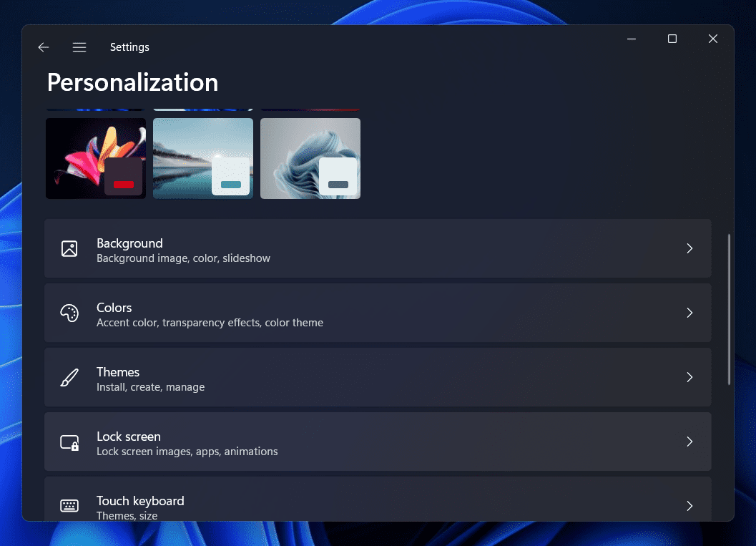Expand the Themes row chevron

point(689,377)
